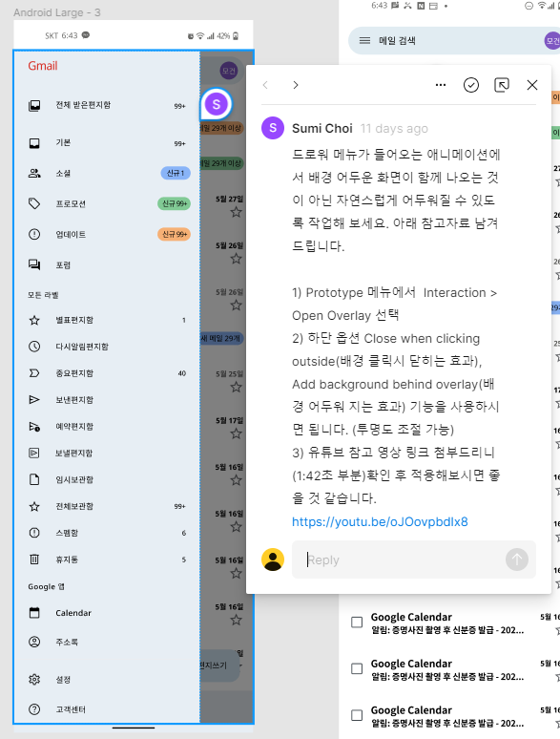The width and height of the screenshot is (560, 739).
Task: Open 중요편지함 important marker icon
Action: pos(34,373)
